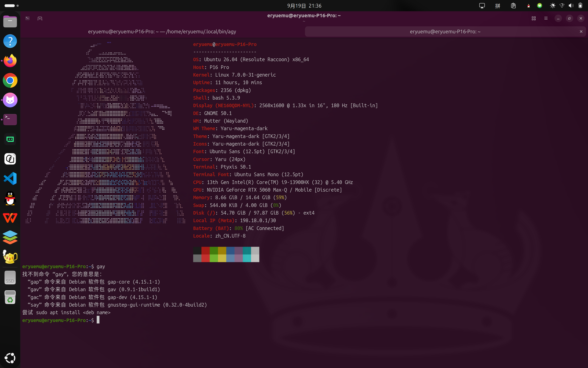Switch to the /home/eryuemu/.local/bin/agy tab
Viewport: 588px width, 368px height.
(x=162, y=32)
